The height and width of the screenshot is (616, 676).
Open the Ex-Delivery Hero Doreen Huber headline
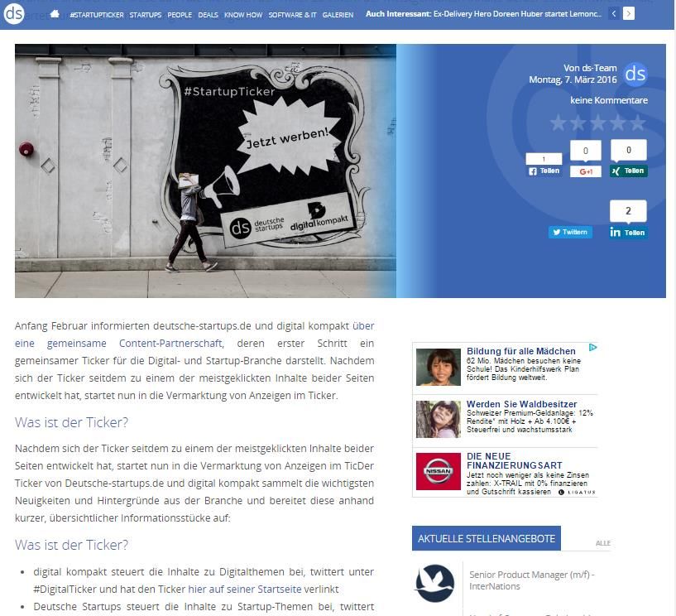pos(517,14)
